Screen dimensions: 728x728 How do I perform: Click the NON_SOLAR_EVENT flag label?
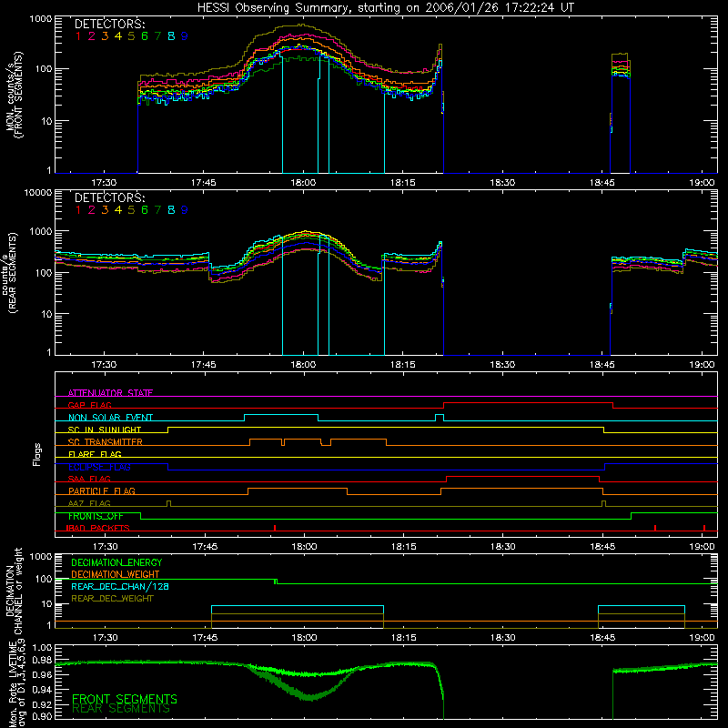click(x=110, y=418)
